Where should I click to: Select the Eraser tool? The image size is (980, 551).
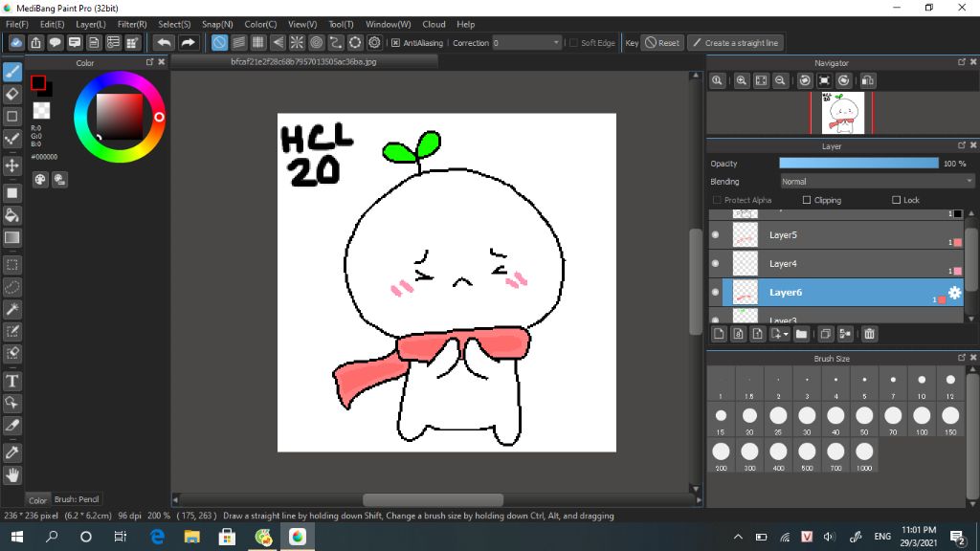pos(12,95)
